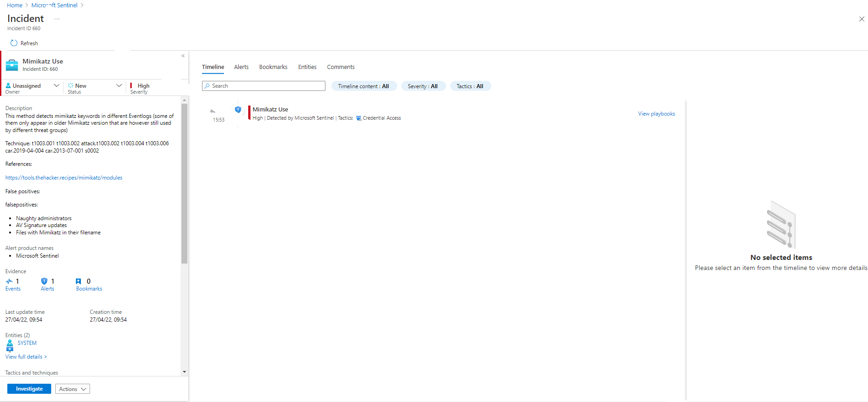Open the View playbooks link
Image resolution: width=868 pixels, height=402 pixels.
[x=656, y=114]
